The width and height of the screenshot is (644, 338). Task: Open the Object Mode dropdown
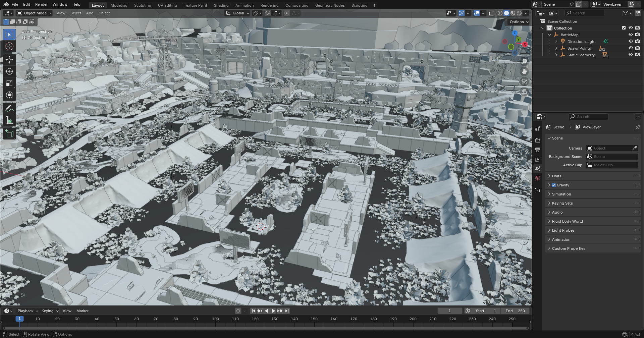(x=35, y=13)
